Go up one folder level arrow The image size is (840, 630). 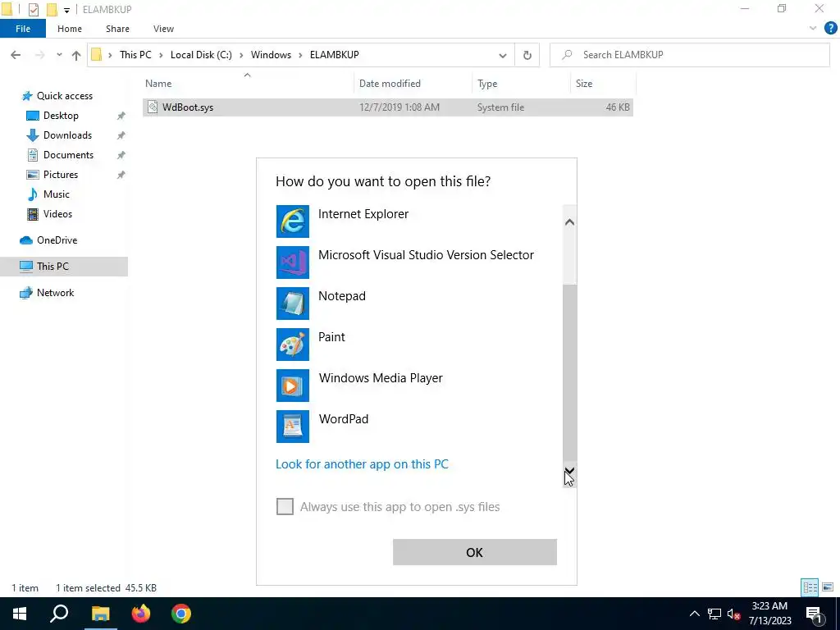click(x=76, y=55)
